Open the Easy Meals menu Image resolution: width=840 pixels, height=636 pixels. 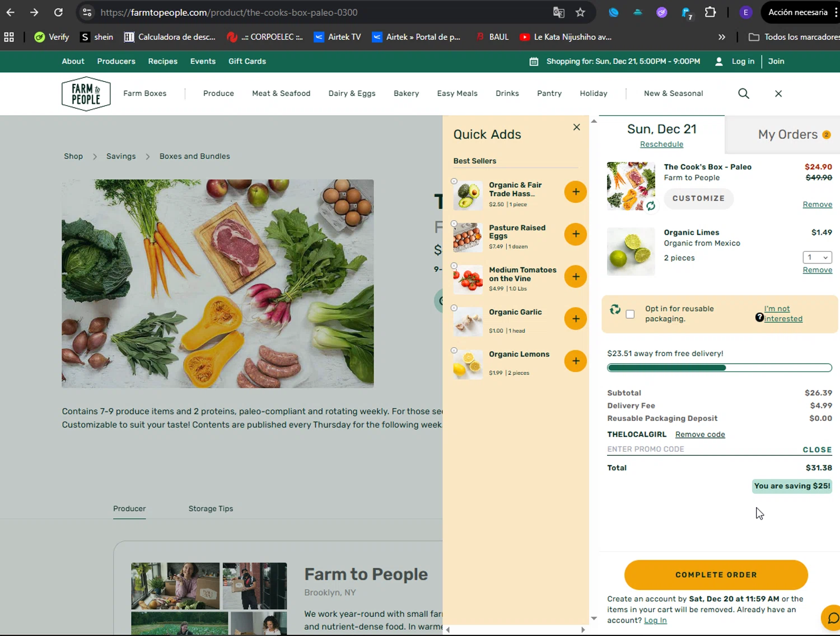[x=457, y=94]
